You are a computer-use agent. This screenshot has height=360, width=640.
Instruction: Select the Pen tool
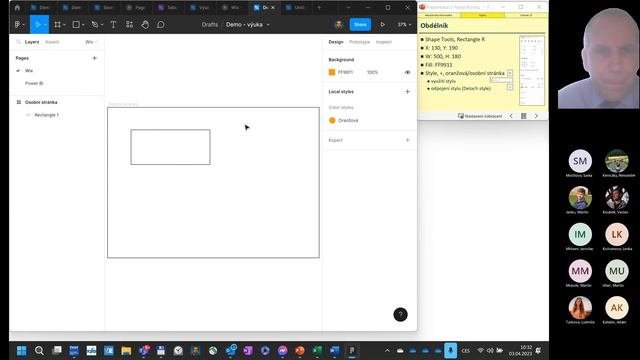[x=95, y=24]
